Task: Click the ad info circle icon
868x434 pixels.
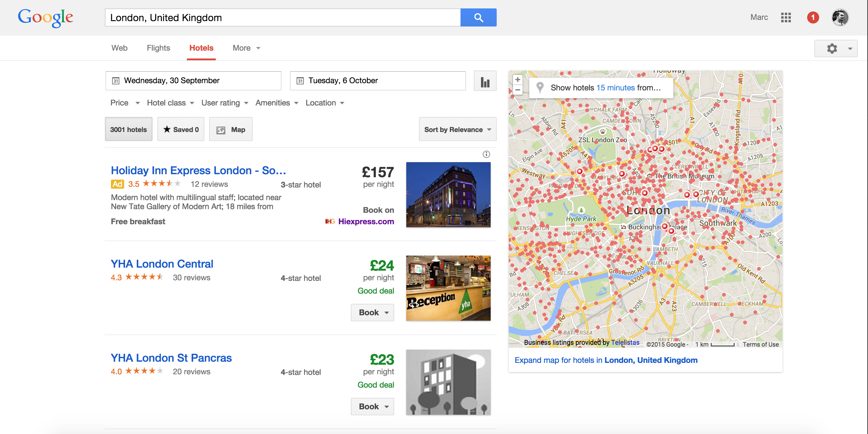Action: tap(486, 154)
